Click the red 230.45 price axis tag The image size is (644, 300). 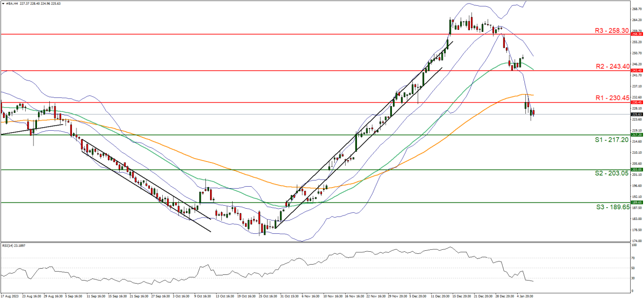(x=635, y=102)
